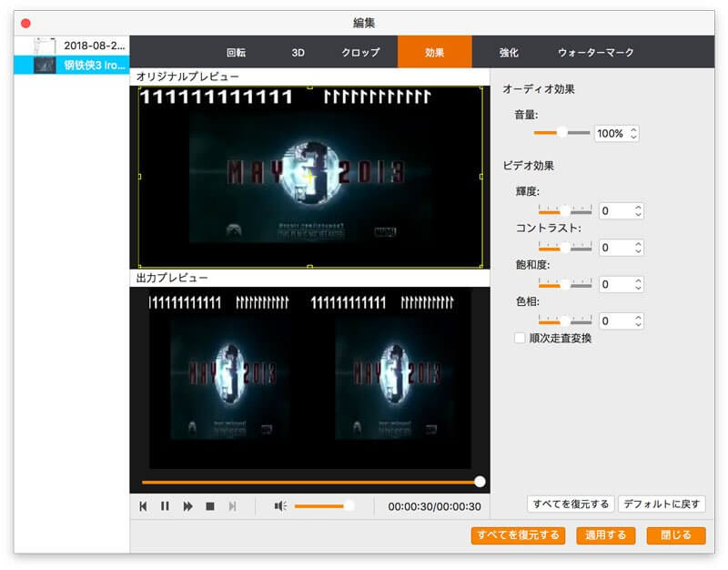
Task: Select the 2018-08-2... file in sidebar
Action: (72, 46)
